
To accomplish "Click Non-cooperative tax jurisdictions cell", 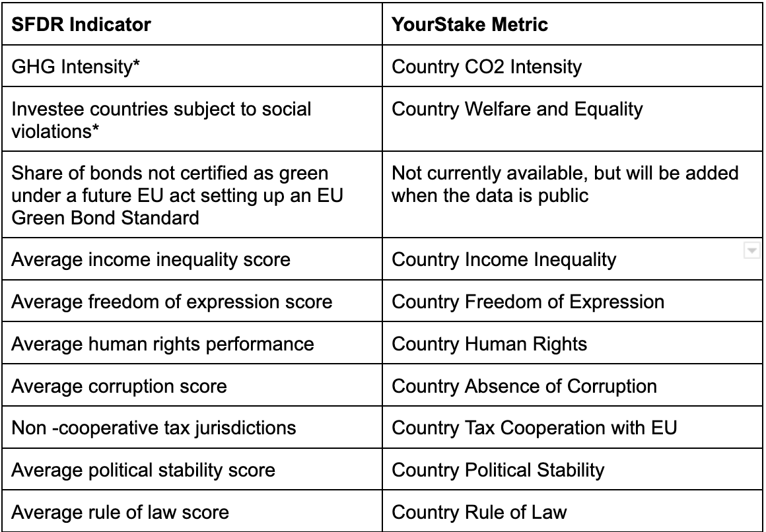I will point(192,427).
